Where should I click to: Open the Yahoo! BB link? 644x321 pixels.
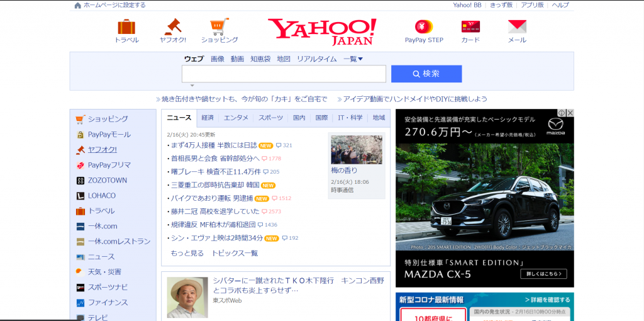(467, 5)
